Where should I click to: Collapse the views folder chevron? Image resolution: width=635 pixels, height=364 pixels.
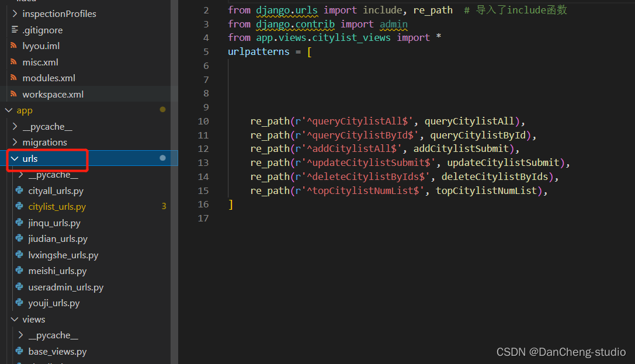(15, 320)
